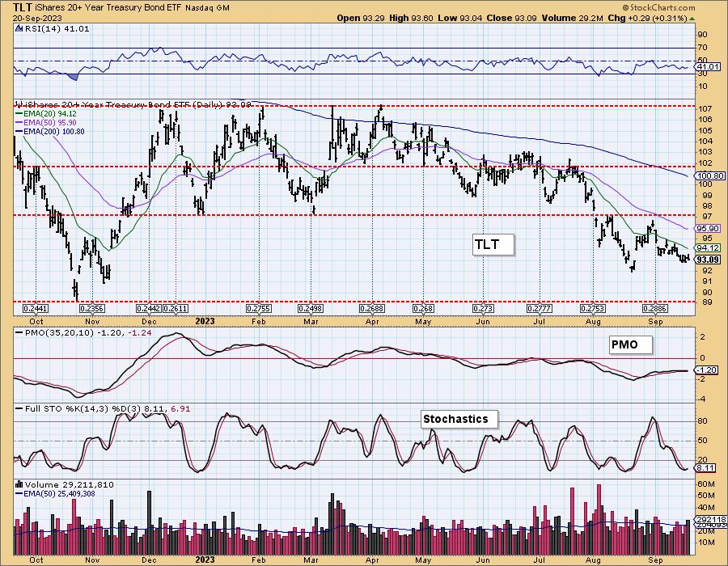Click the bar-chart icon beside Volume 29,211,810
Screen dimensions: 728x566
[19, 485]
